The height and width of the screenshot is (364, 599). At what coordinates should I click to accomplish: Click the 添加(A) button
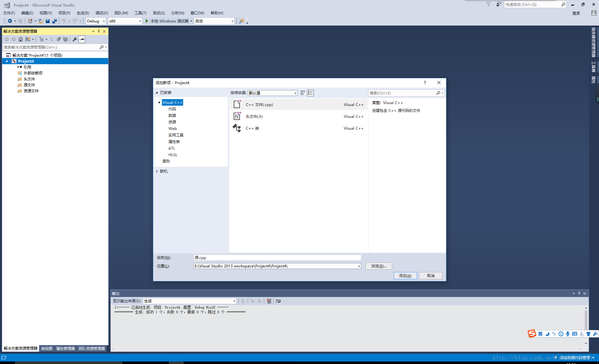pos(405,276)
